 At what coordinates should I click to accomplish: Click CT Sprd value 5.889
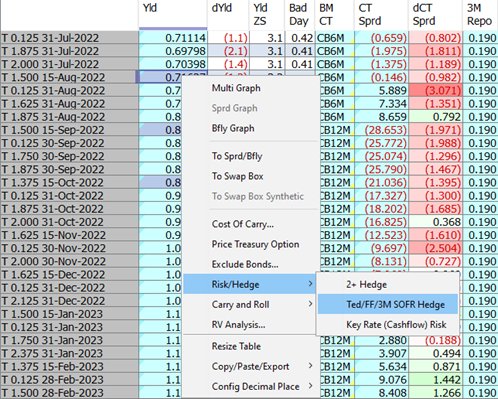(381, 90)
